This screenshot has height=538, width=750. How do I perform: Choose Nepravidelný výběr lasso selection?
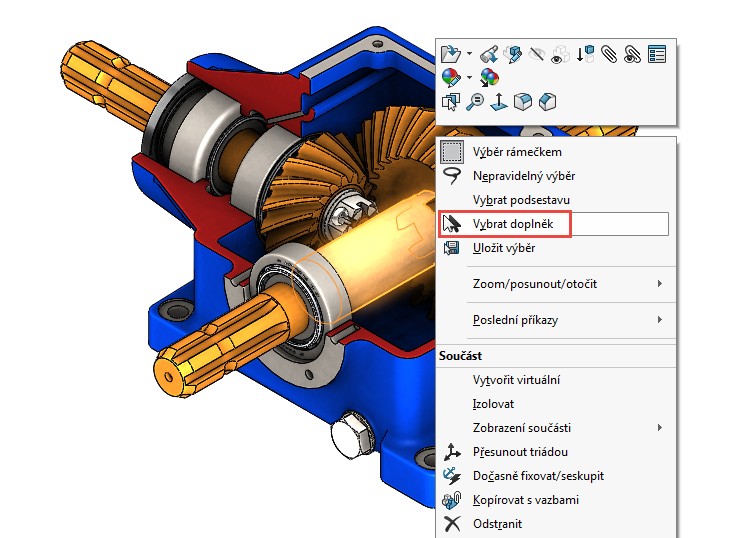pos(557,176)
